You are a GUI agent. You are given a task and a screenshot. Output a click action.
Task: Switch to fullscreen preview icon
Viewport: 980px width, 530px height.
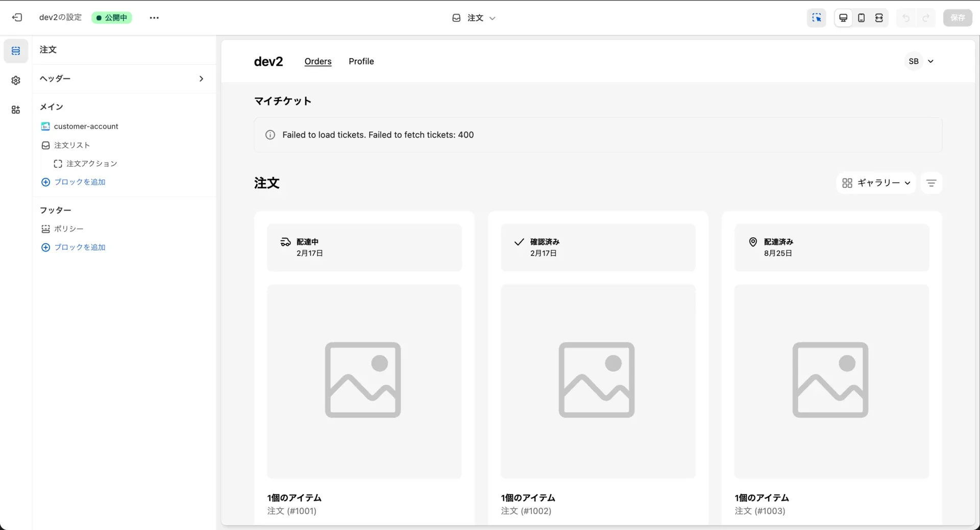tap(879, 18)
